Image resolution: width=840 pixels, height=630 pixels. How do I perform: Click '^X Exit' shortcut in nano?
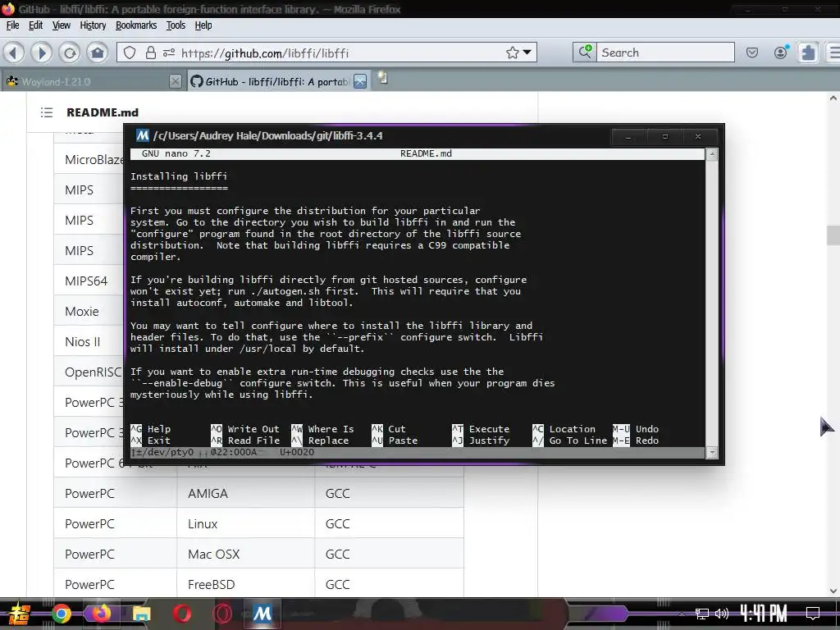tap(151, 441)
